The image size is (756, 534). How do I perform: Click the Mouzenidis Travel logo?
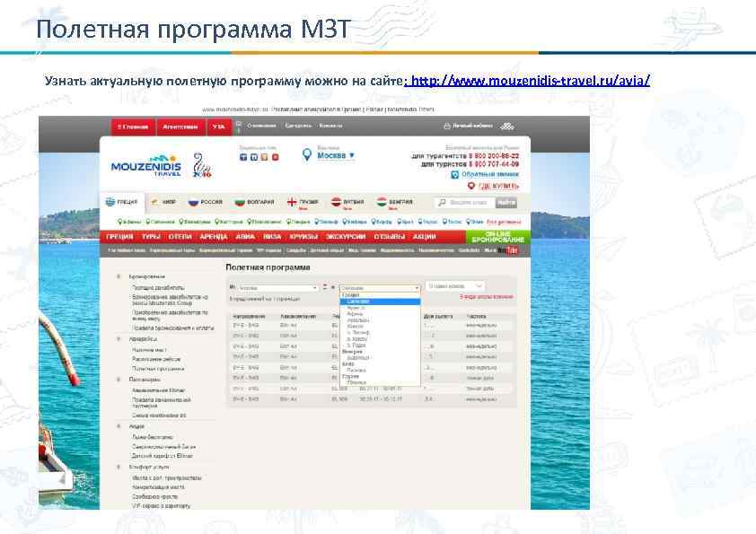pos(147,164)
